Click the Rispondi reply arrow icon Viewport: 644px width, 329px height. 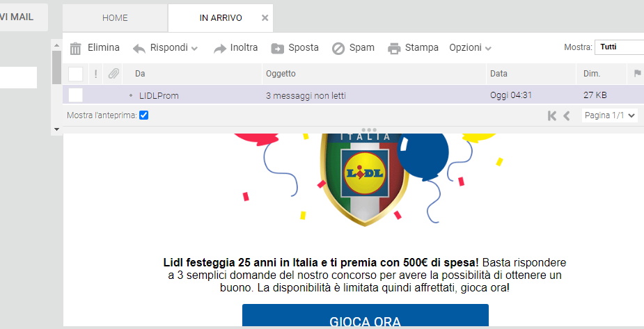click(x=139, y=49)
